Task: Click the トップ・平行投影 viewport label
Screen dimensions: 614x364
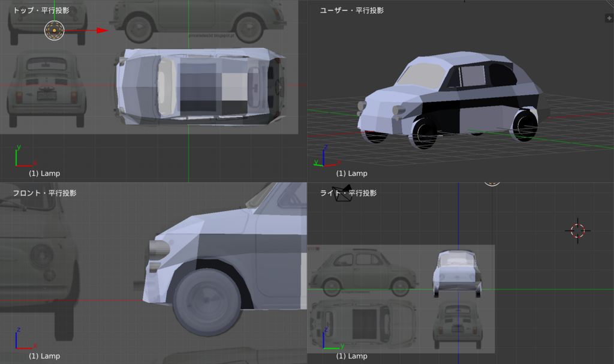Action: point(41,11)
